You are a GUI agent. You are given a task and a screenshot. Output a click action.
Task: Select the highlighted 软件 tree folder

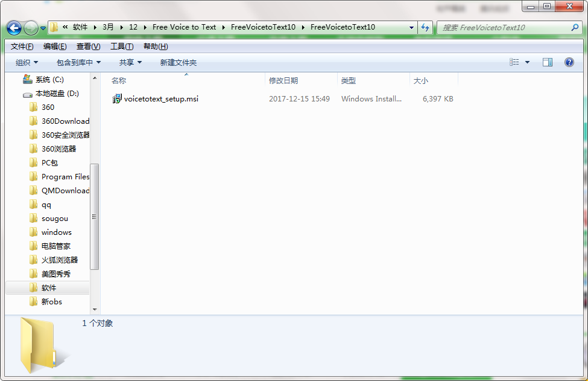pos(49,288)
